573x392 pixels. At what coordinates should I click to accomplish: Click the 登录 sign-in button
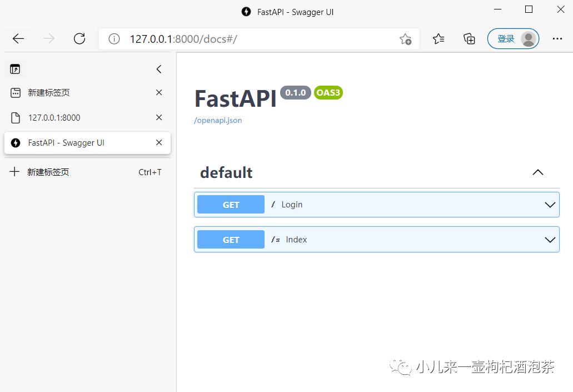(513, 39)
